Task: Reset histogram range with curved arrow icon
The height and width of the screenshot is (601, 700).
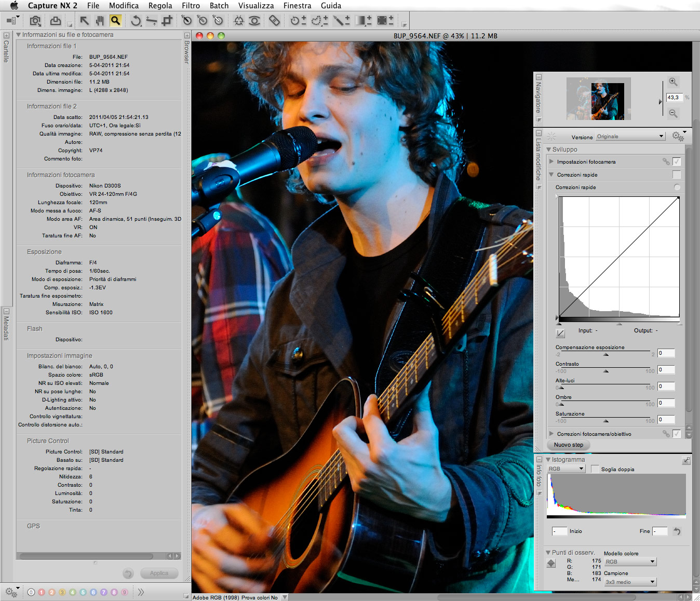Action: tap(677, 531)
